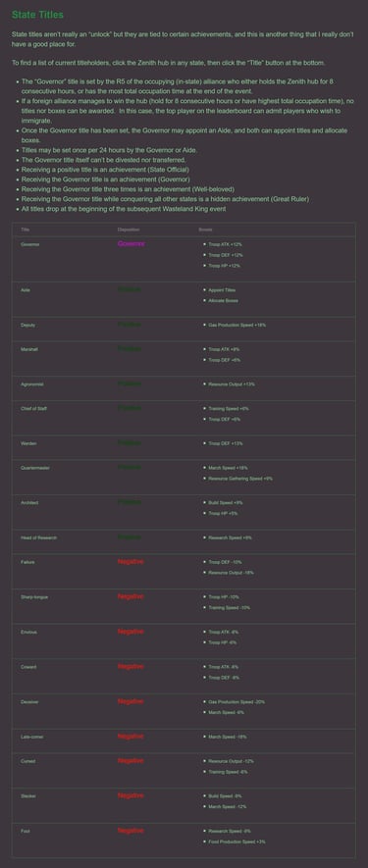Select the Quartermaster title cell
Image resolution: width=368 pixels, height=868 pixels.
32,468
